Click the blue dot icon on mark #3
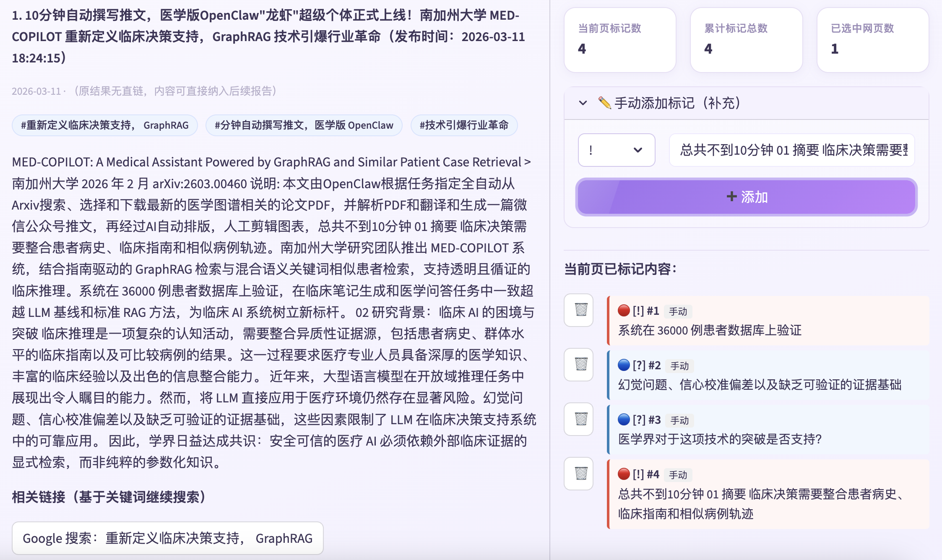The width and height of the screenshot is (942, 560). click(624, 420)
